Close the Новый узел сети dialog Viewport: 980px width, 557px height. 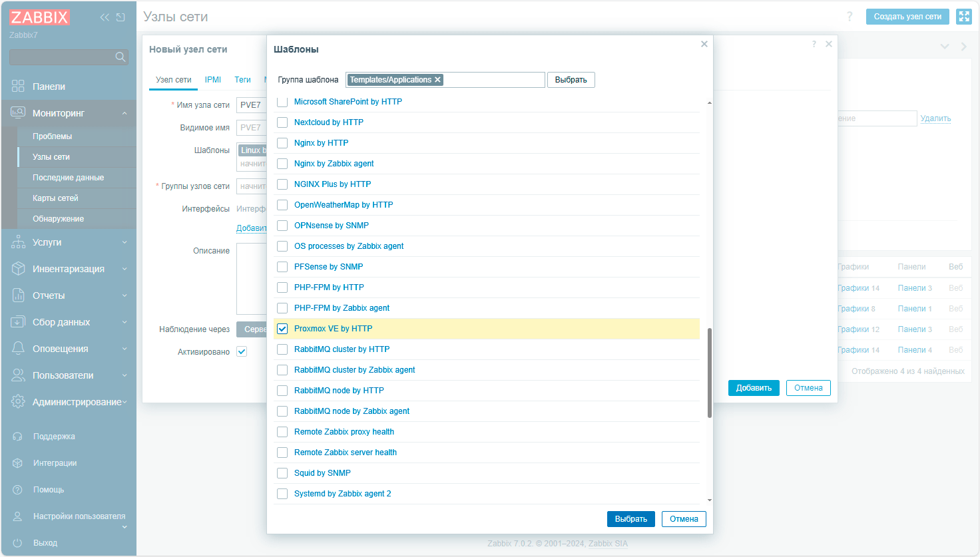829,44
